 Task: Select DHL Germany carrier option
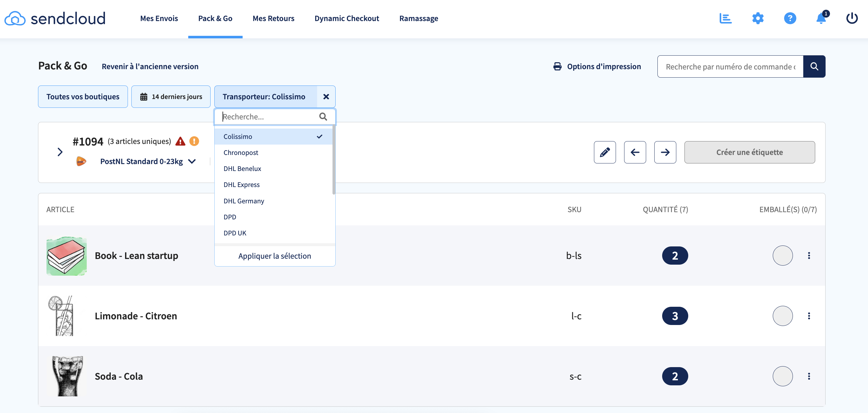(x=273, y=201)
